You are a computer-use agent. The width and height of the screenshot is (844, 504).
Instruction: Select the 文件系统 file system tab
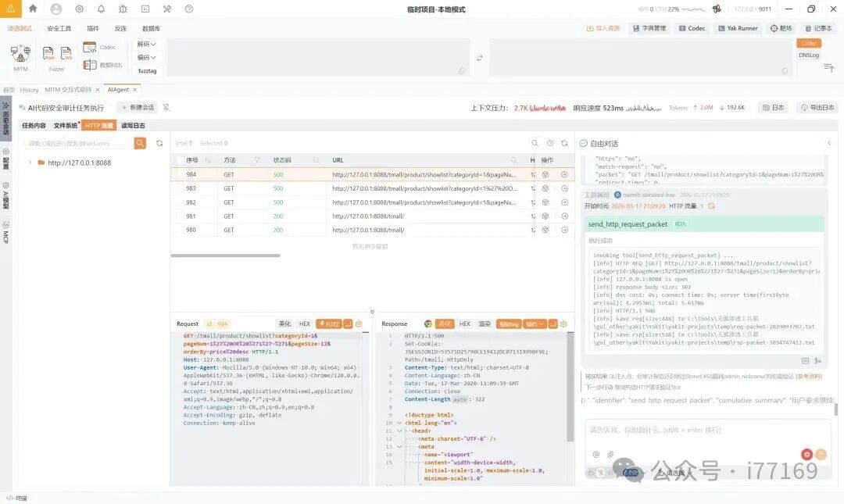coord(66,125)
